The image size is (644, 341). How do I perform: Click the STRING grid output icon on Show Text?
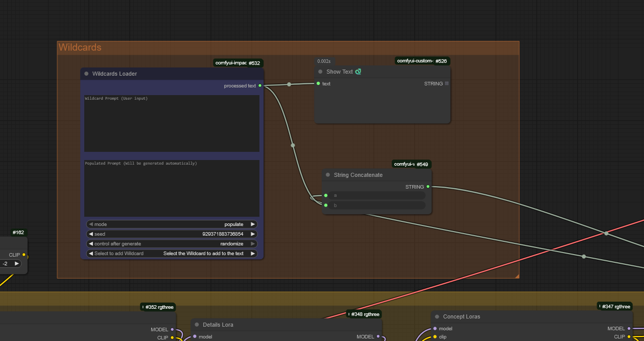[446, 83]
